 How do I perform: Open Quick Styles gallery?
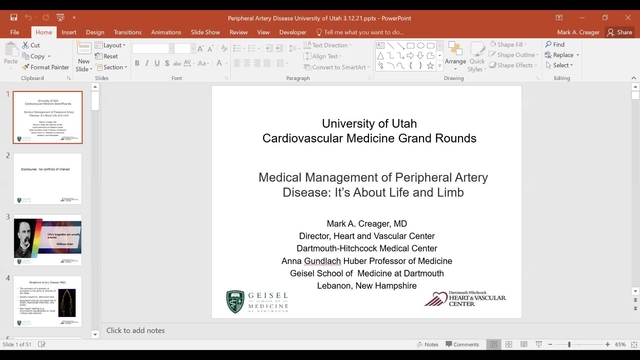pos(476,57)
